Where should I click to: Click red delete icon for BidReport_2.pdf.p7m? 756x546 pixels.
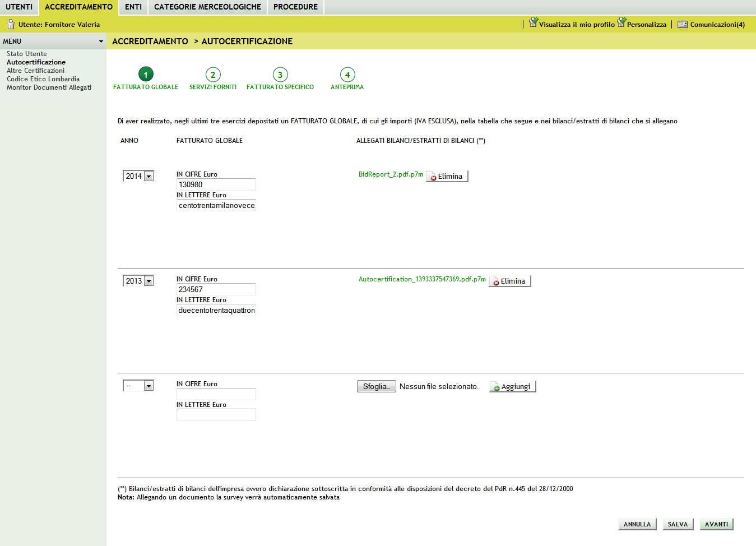click(433, 177)
